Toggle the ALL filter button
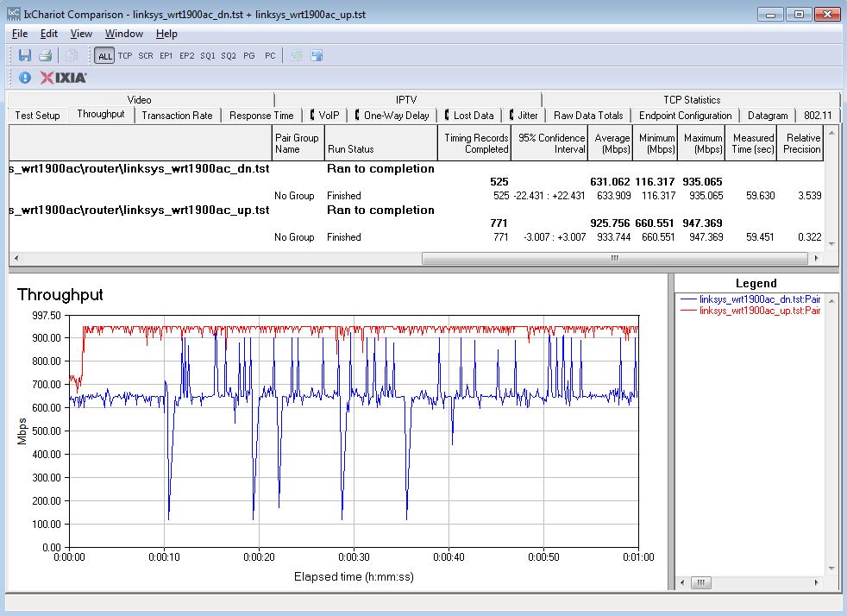The height and width of the screenshot is (616, 847). [104, 56]
